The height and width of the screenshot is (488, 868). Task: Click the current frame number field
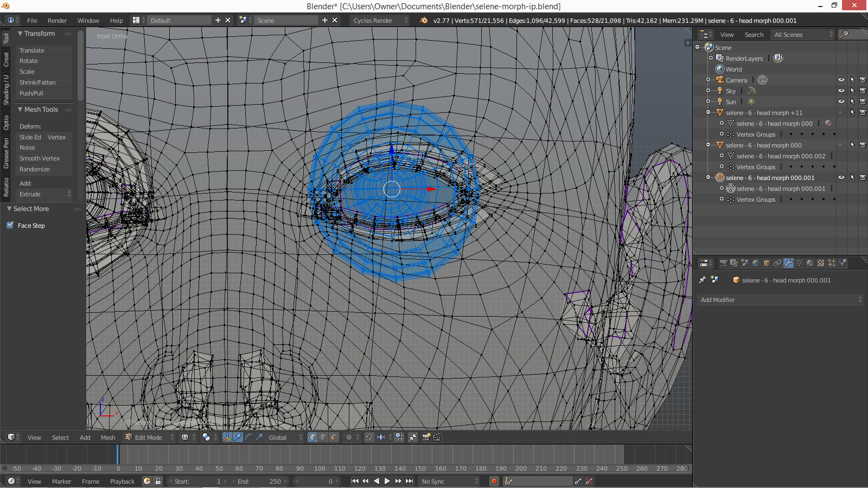[x=316, y=481]
